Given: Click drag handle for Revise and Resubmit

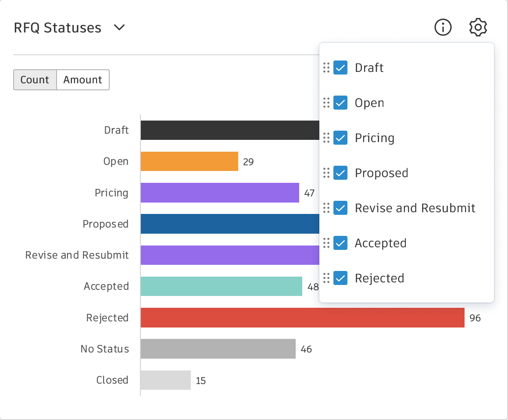Looking at the screenshot, I should pos(326,208).
